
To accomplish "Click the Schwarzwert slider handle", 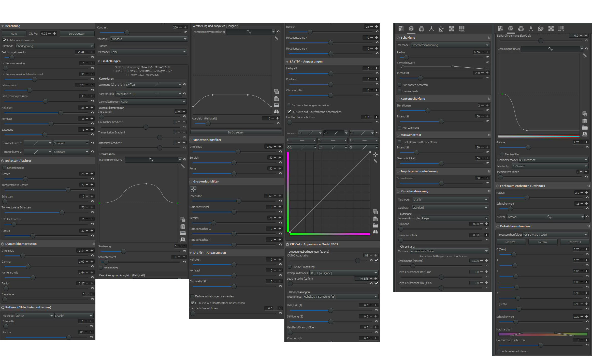I will pyautogui.click(x=30, y=90).
